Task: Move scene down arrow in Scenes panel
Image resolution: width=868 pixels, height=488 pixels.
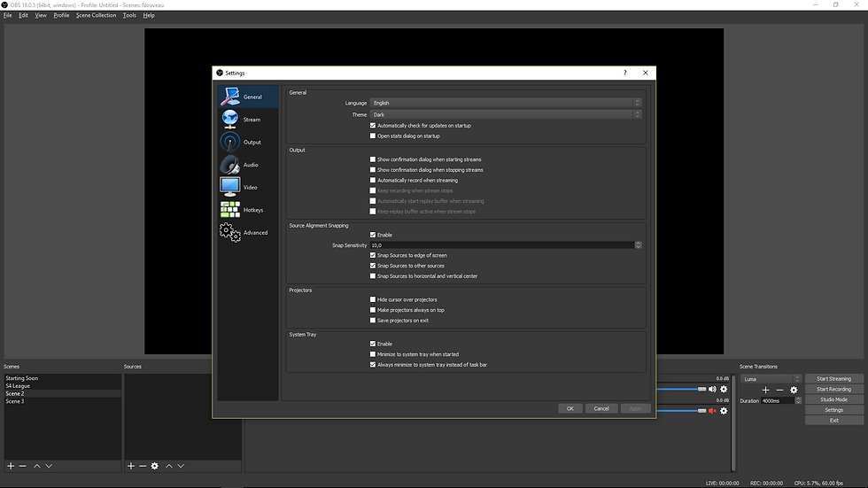Action: click(49, 466)
